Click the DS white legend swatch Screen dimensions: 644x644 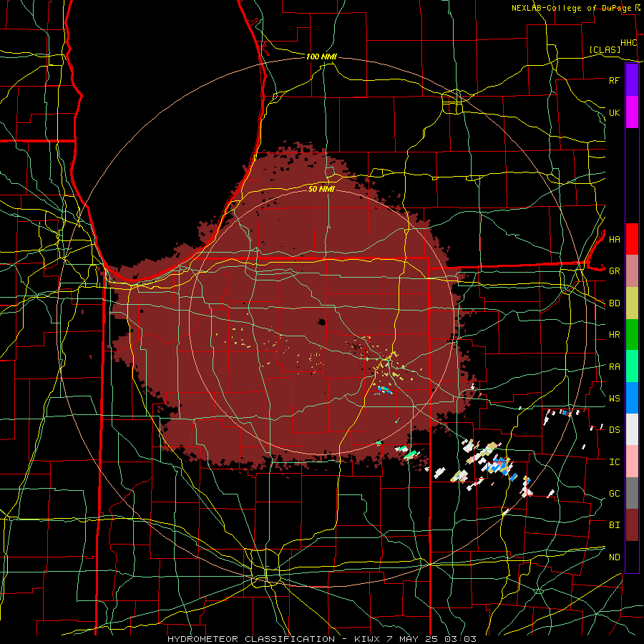click(632, 429)
